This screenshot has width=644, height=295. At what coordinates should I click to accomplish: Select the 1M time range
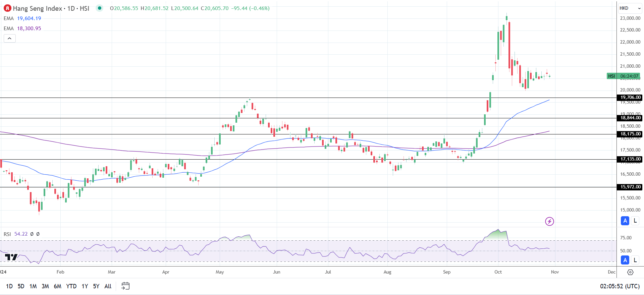33,286
